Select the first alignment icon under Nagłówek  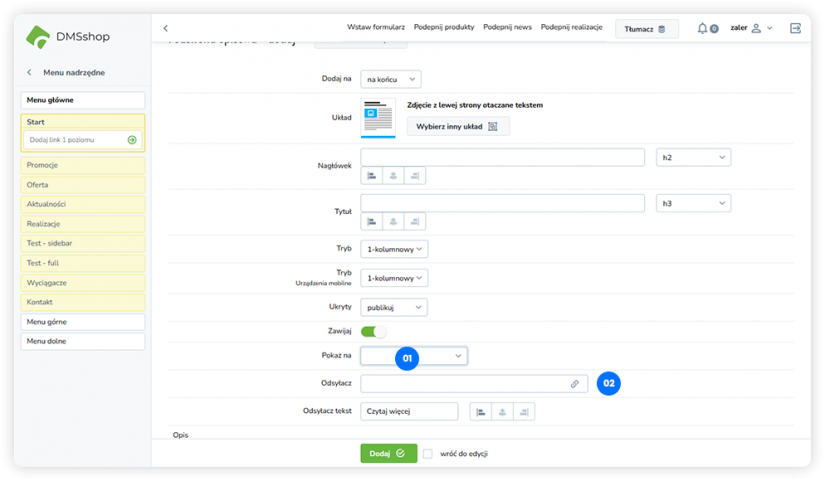372,175
